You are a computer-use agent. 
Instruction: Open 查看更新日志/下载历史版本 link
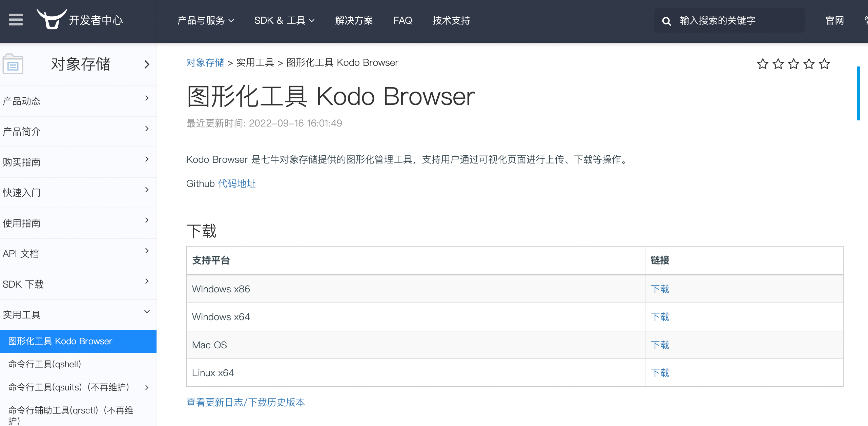point(246,402)
